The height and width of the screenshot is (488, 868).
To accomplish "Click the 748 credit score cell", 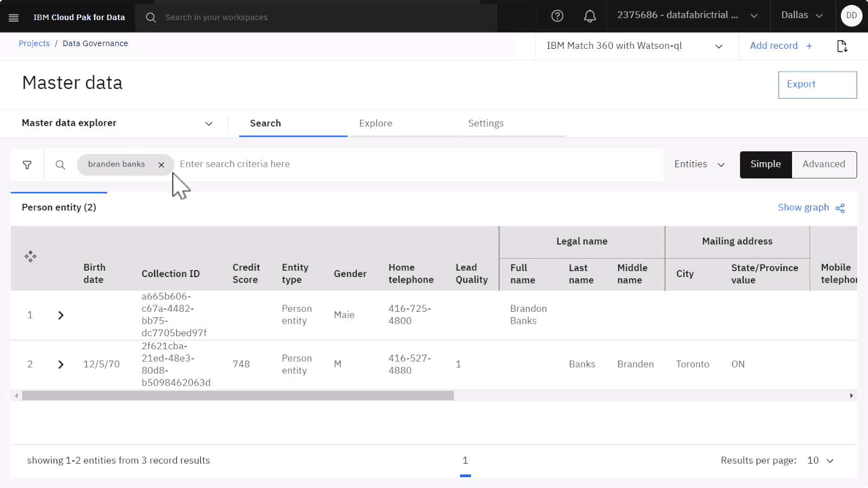I will [241, 364].
